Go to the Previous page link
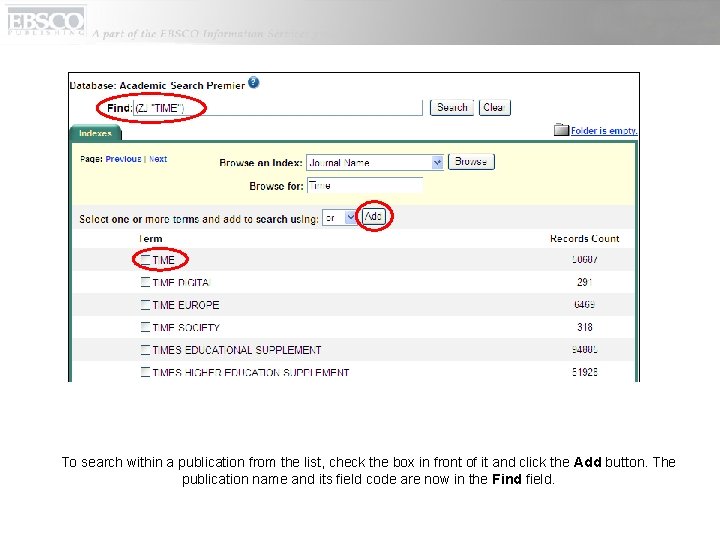This screenshot has width=720, height=540. tap(123, 159)
